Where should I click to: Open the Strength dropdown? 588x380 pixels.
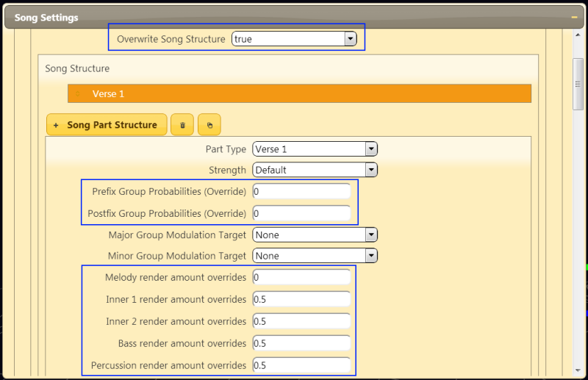click(x=315, y=170)
